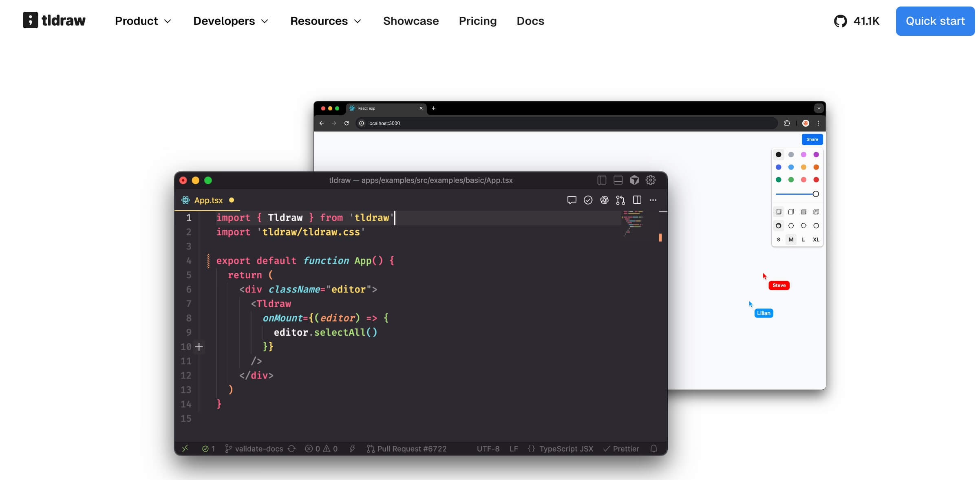Click the settings gear in the editor title bar
This screenshot has height=480, width=980.
coord(651,180)
